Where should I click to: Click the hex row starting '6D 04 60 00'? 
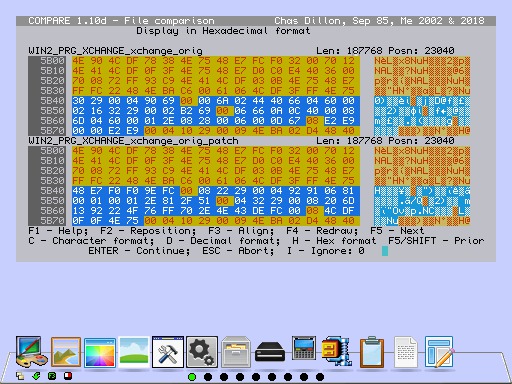click(x=216, y=121)
